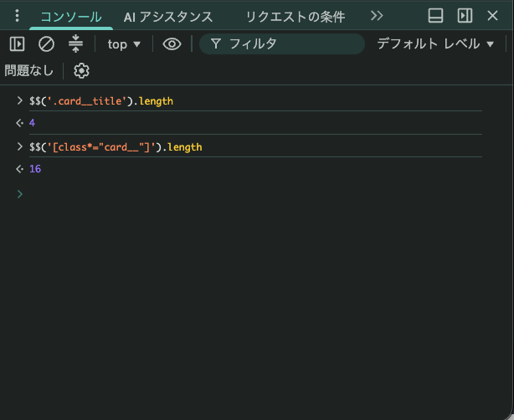This screenshot has width=514, height=420.
Task: Show more tabs with the double chevron
Action: click(x=377, y=16)
